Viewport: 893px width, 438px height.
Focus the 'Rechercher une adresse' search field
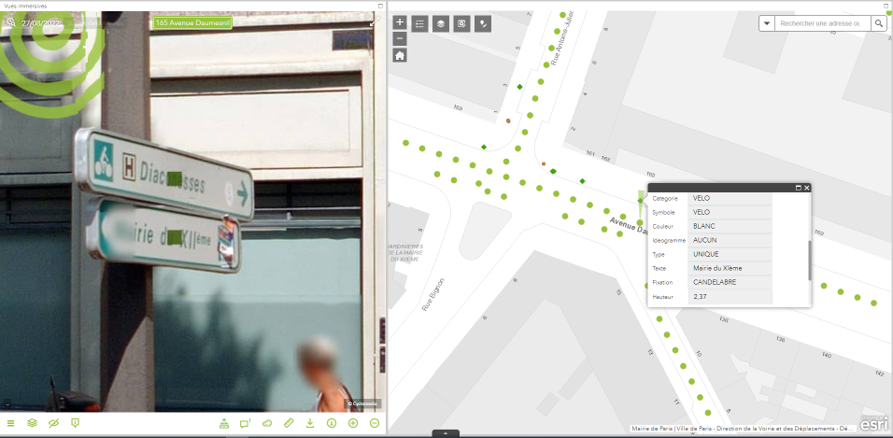point(822,23)
